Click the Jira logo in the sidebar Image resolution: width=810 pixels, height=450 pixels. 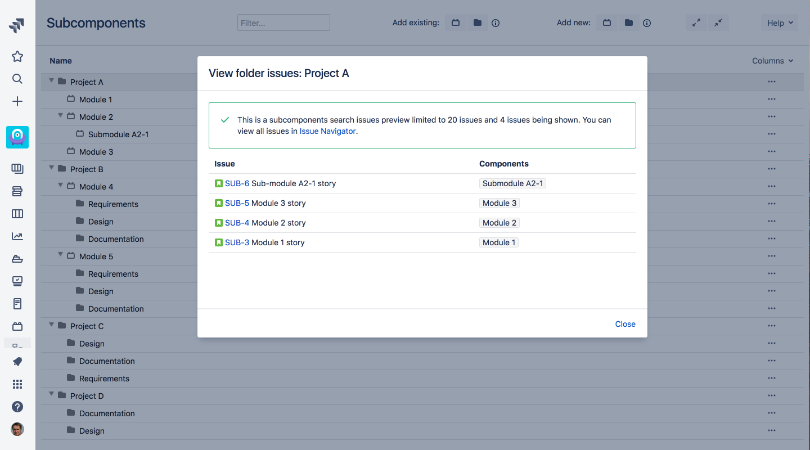(17, 24)
